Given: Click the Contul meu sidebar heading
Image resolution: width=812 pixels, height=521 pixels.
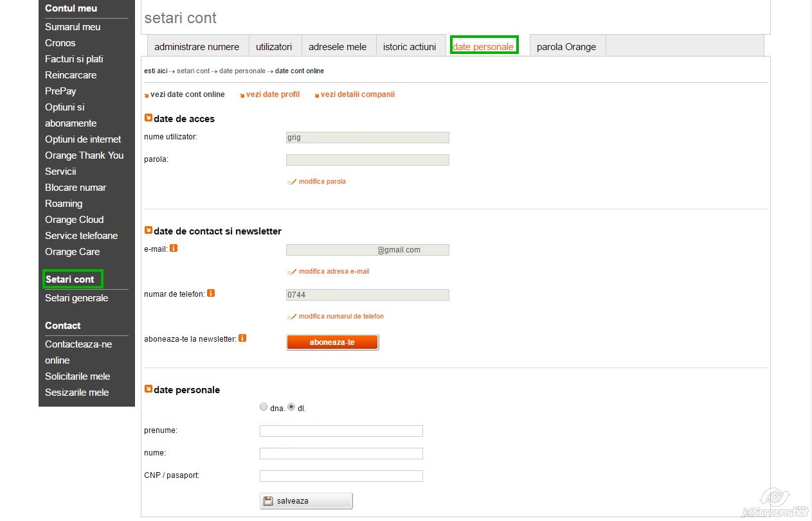Looking at the screenshot, I should pyautogui.click(x=71, y=8).
